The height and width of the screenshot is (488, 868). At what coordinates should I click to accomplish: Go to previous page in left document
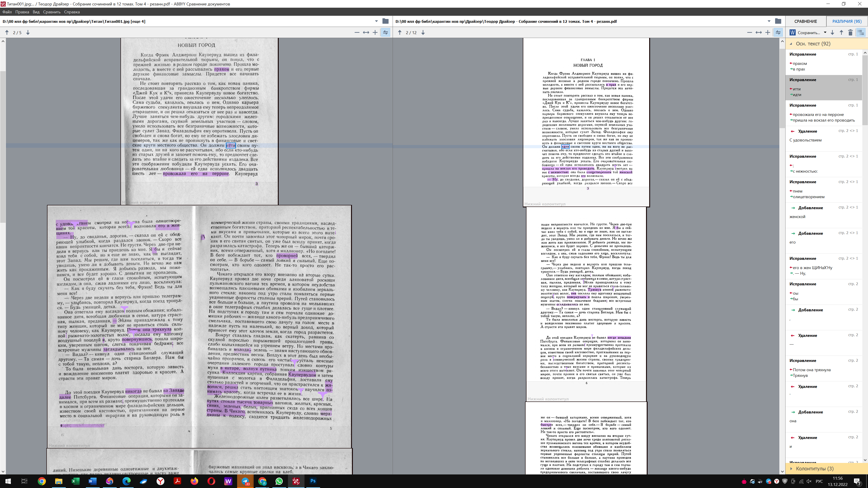click(7, 32)
